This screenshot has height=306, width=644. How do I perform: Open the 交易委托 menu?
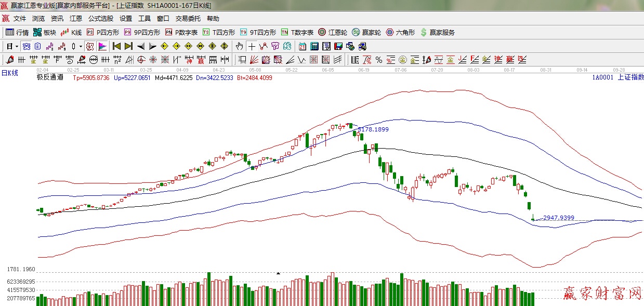(188, 19)
